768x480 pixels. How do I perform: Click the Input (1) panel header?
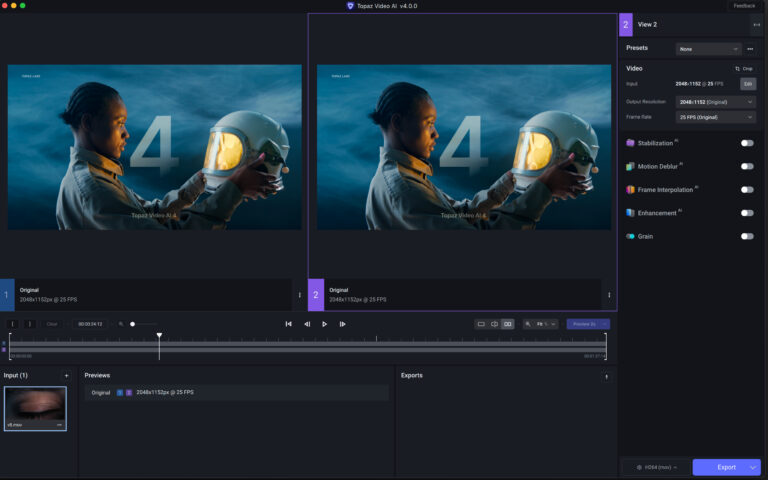tap(16, 375)
